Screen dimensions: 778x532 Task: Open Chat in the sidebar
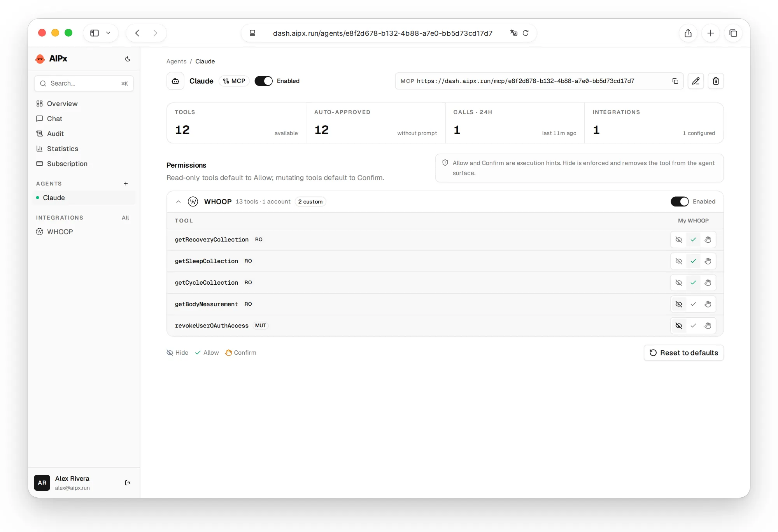(x=84, y=119)
